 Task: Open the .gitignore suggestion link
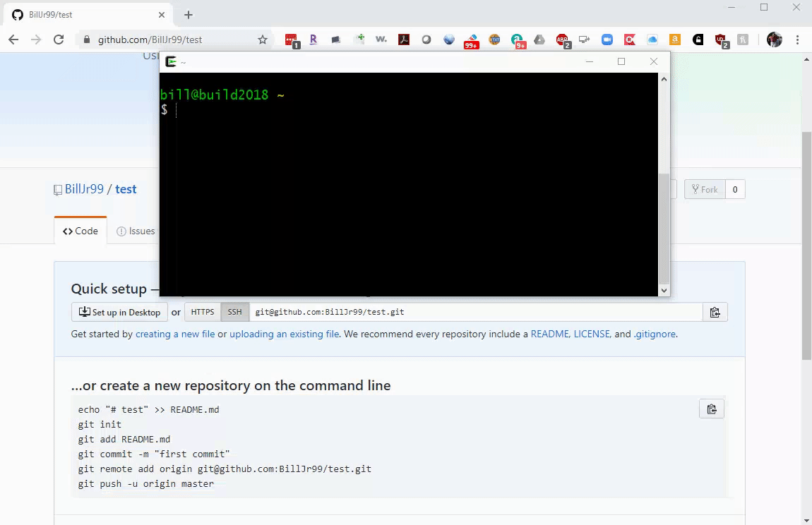click(655, 334)
